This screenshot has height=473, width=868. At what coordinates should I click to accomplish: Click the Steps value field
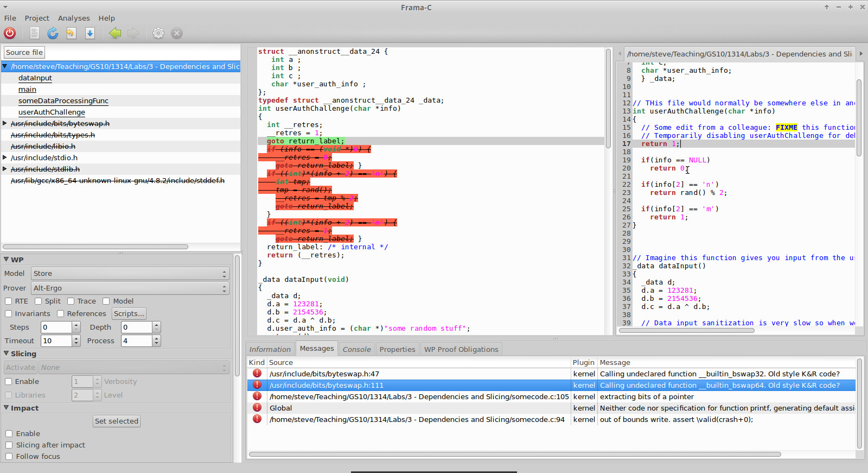pos(56,327)
